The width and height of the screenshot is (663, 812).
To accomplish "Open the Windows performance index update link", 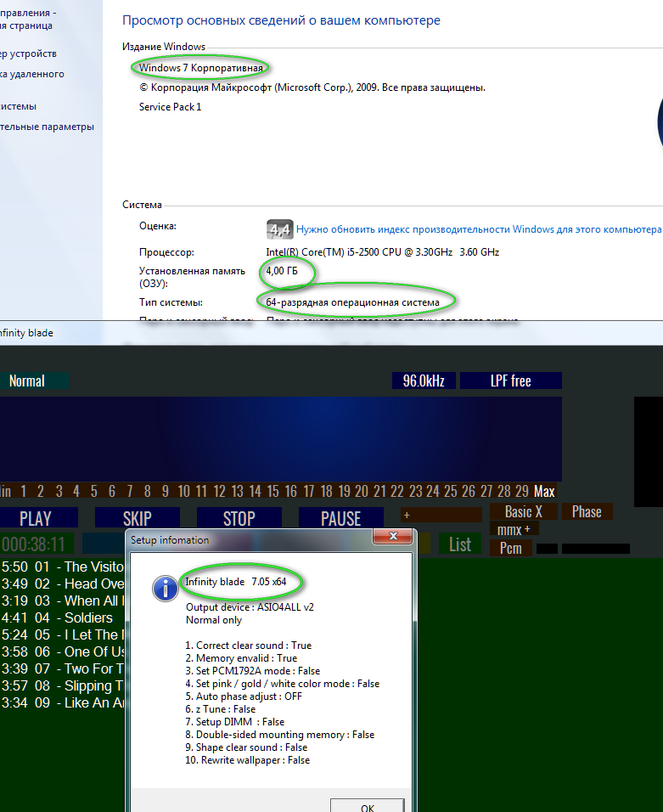I will 479,229.
